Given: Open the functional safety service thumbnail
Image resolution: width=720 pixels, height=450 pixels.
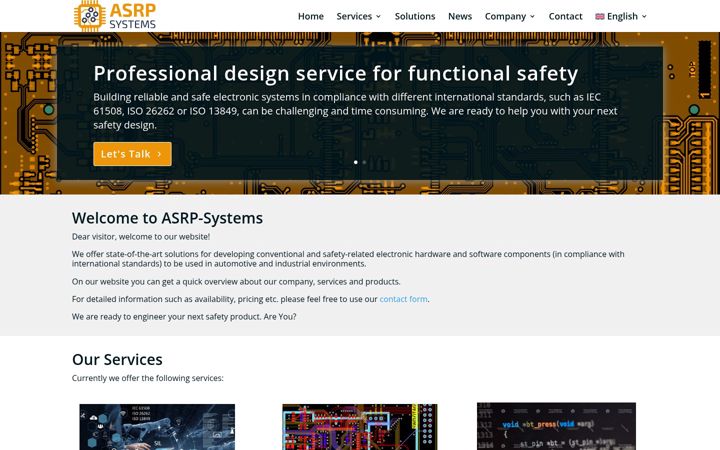Looking at the screenshot, I should point(157,427).
